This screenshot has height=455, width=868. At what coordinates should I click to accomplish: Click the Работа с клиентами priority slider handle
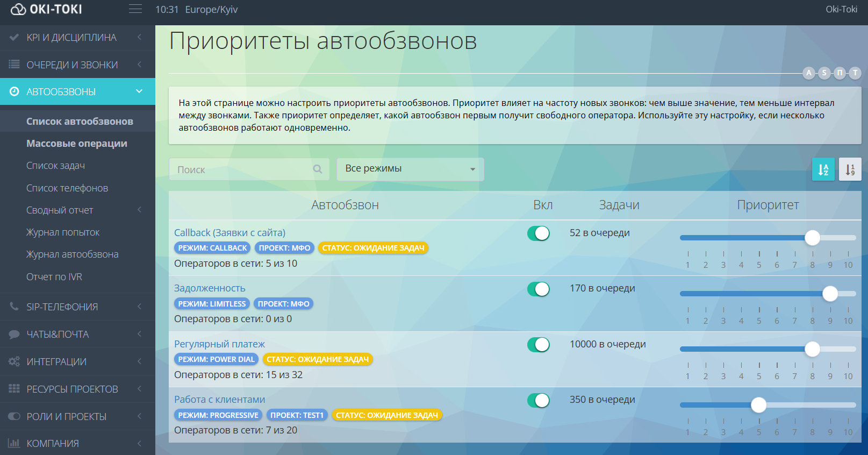tap(759, 404)
